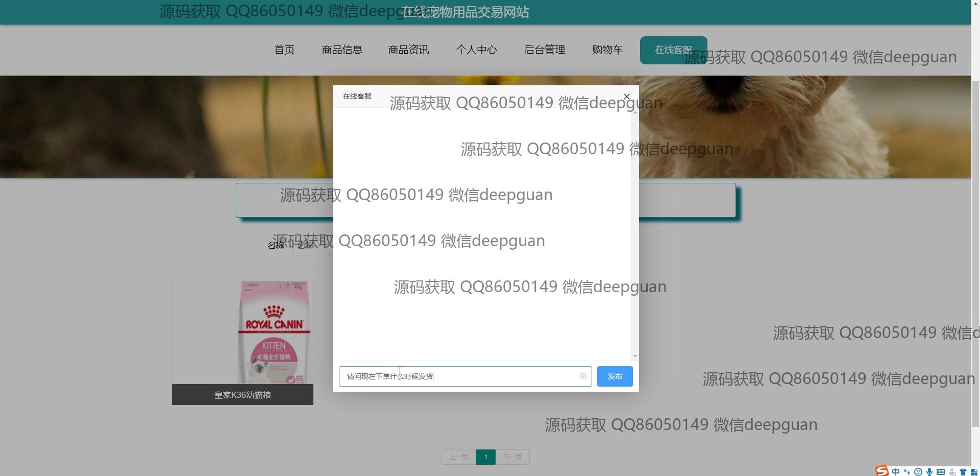Open 后台管理 from the navigation bar
980x476 pixels.
[544, 50]
